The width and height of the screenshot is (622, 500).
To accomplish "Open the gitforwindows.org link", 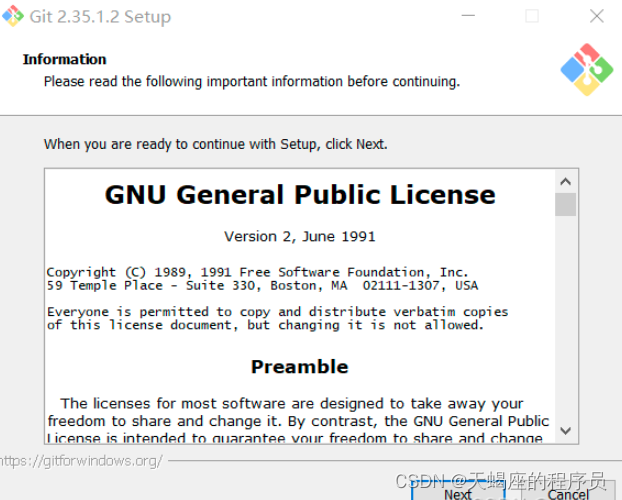I will (81, 461).
